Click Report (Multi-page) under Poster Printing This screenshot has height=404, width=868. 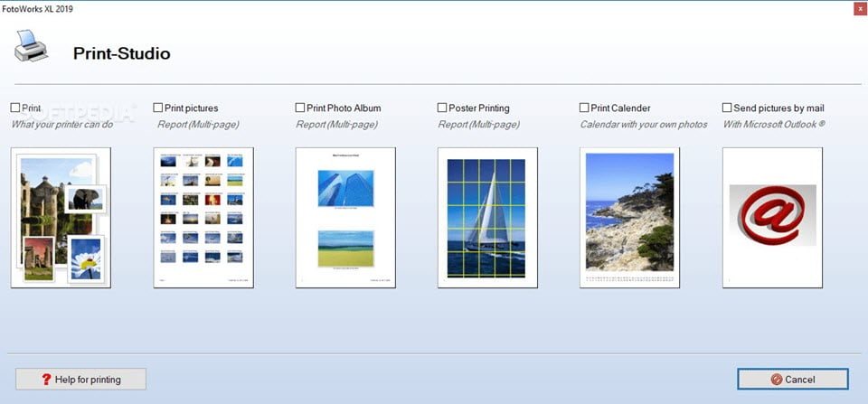tap(479, 125)
